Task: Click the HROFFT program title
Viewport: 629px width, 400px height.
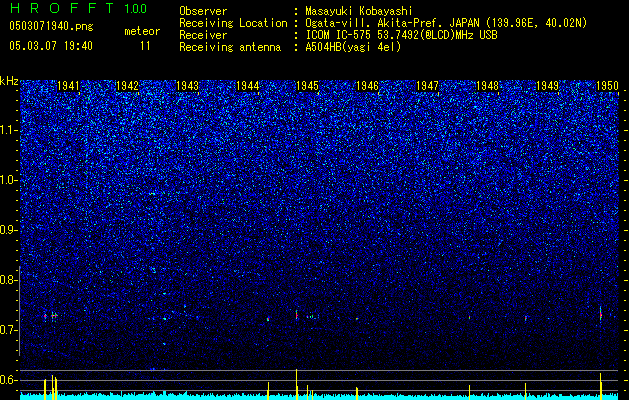Action: click(62, 8)
